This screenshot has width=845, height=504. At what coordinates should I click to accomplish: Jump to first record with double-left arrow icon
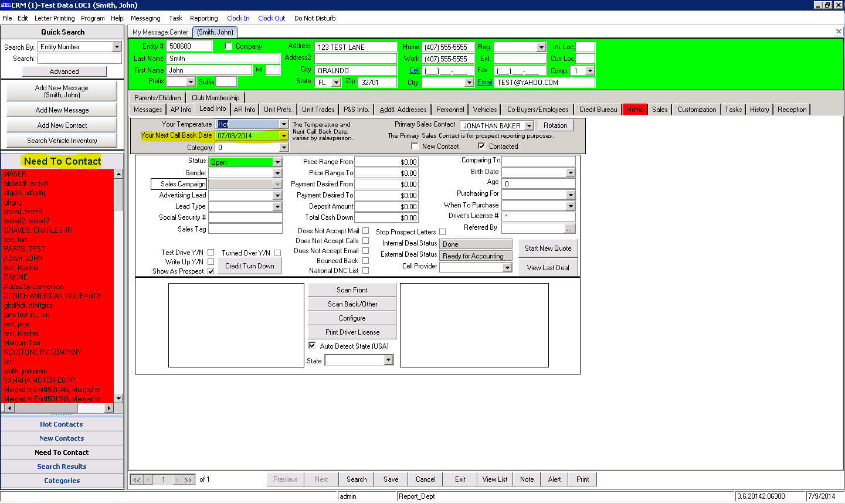tap(136, 479)
